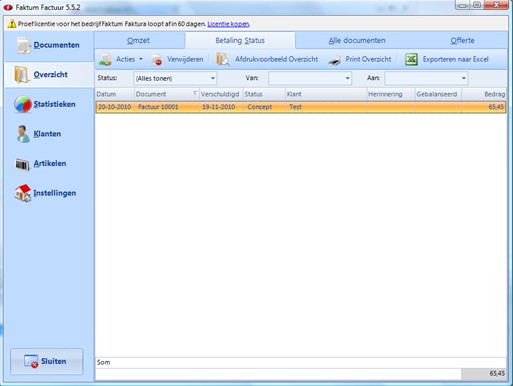Open the Statistieken sidebar label
The image size is (513, 386).
[54, 104]
